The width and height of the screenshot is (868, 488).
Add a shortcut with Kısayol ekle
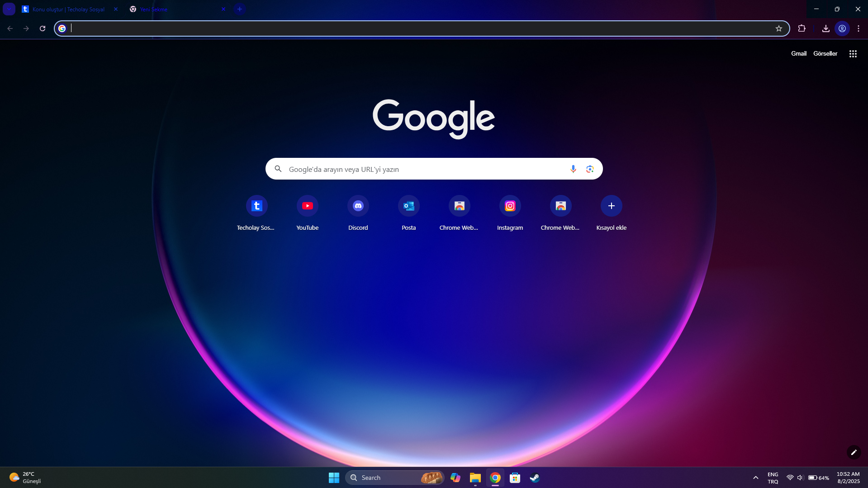click(x=612, y=213)
